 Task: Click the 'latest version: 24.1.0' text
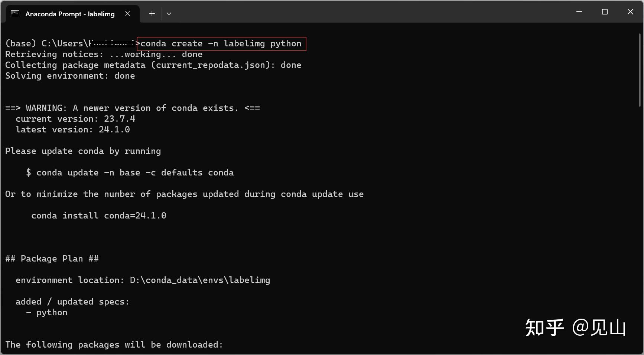pyautogui.click(x=73, y=129)
